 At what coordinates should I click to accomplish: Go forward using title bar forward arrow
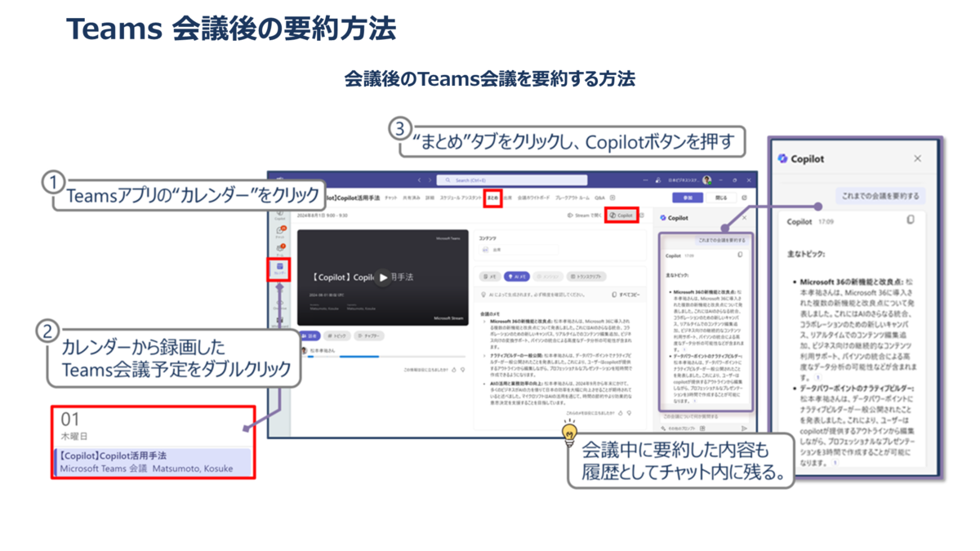(429, 180)
